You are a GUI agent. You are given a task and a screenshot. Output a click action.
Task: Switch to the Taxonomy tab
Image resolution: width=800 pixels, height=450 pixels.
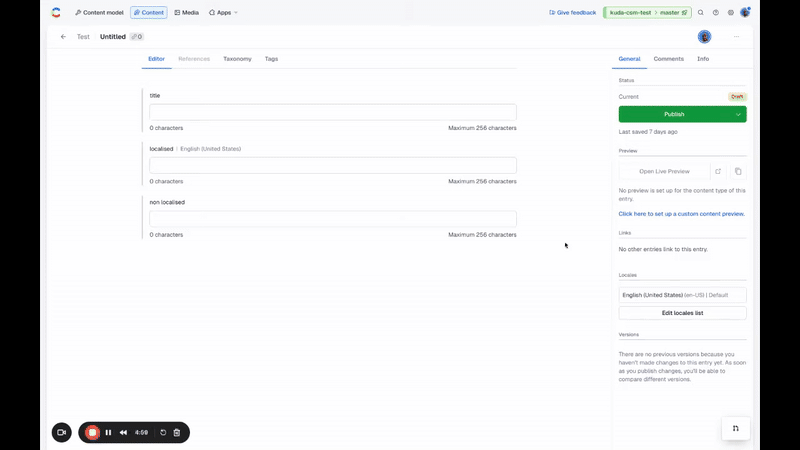click(x=237, y=59)
